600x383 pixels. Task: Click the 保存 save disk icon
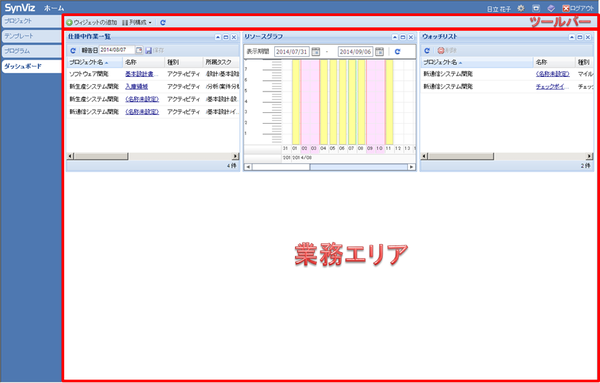click(x=148, y=50)
